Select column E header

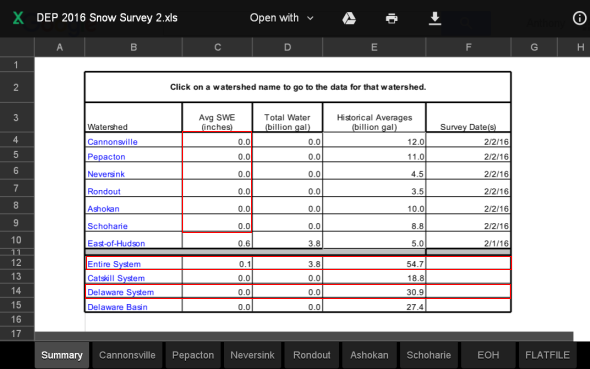pyautogui.click(x=374, y=47)
